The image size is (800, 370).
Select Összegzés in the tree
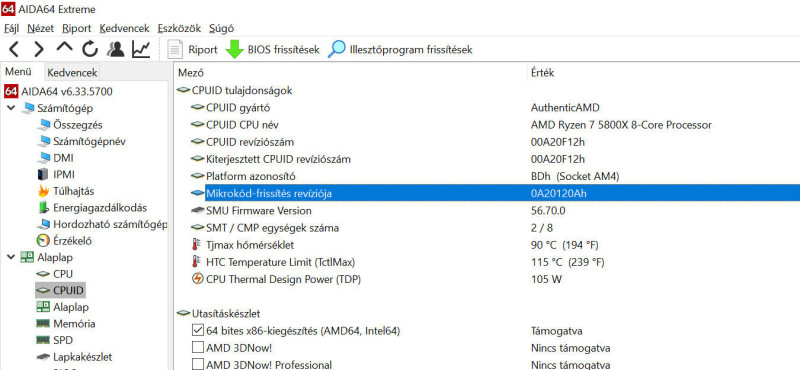tap(78, 125)
